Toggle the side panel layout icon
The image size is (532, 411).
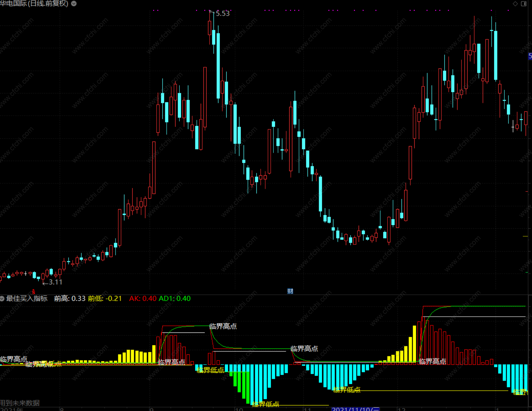pyautogui.click(x=524, y=4)
